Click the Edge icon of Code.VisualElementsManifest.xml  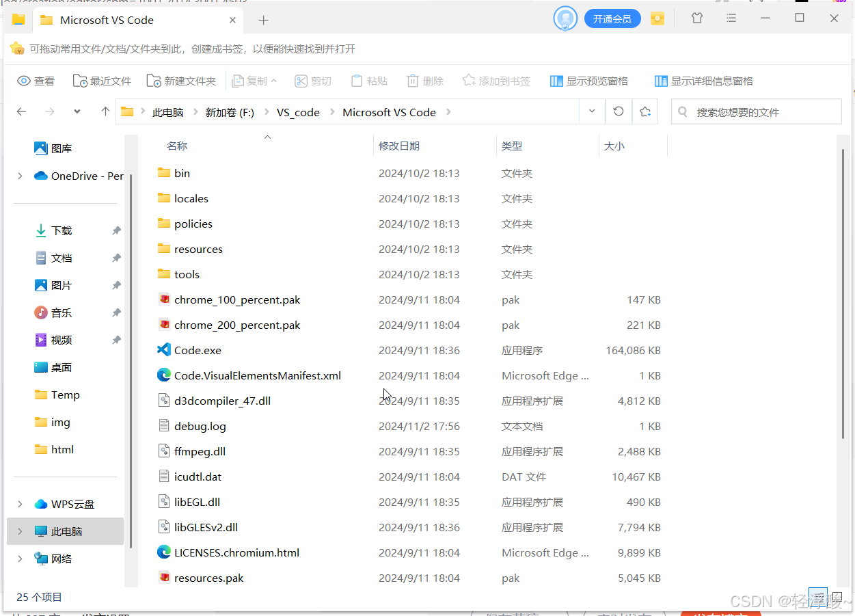point(163,375)
